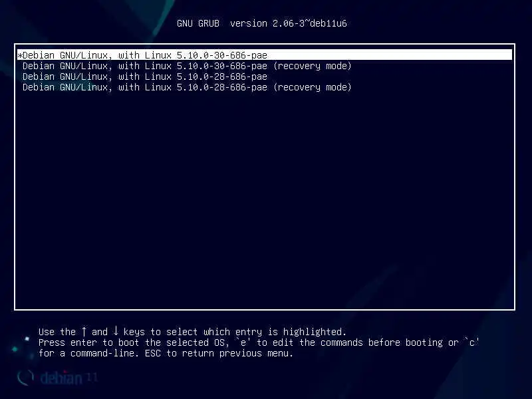Click the asterisk marker on the selected entry

[x=20, y=55]
